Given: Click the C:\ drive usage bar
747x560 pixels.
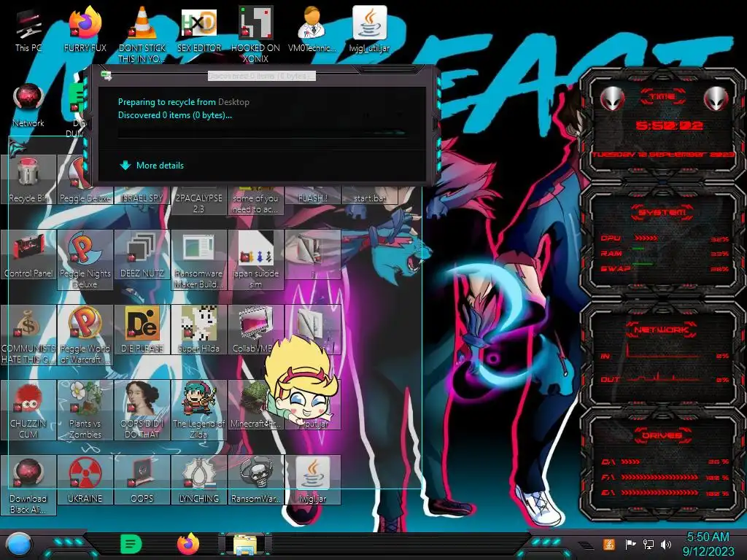Looking at the screenshot, I should tap(630, 462).
